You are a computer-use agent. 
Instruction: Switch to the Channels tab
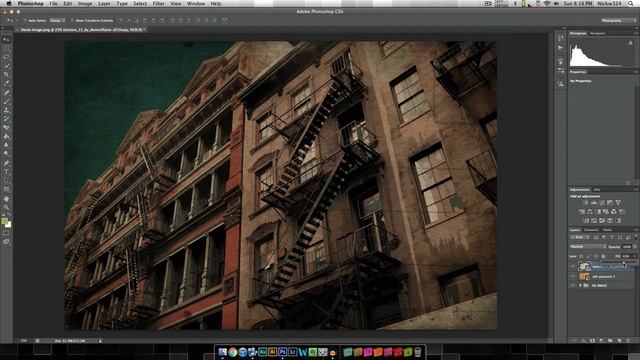(591, 230)
